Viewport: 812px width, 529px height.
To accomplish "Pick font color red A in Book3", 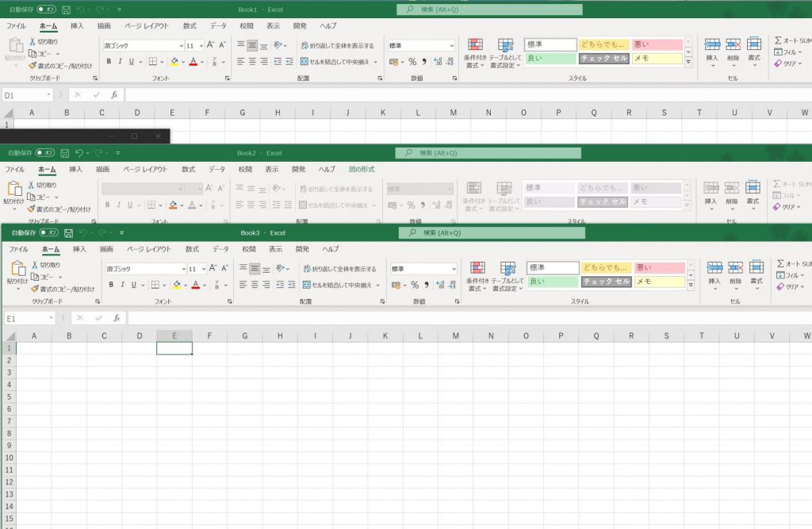I will [x=195, y=285].
